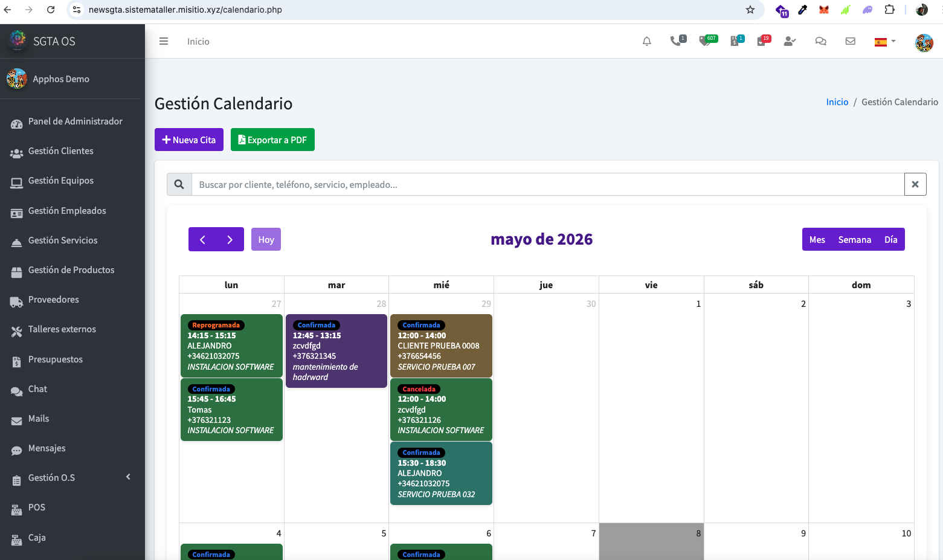
Task: Click the Inicio breadcrumb link
Action: pyautogui.click(x=837, y=102)
